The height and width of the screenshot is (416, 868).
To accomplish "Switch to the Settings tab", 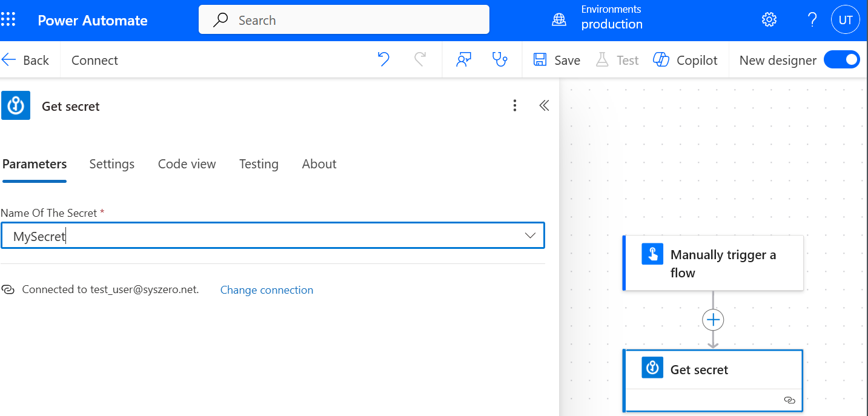I will pos(112,164).
